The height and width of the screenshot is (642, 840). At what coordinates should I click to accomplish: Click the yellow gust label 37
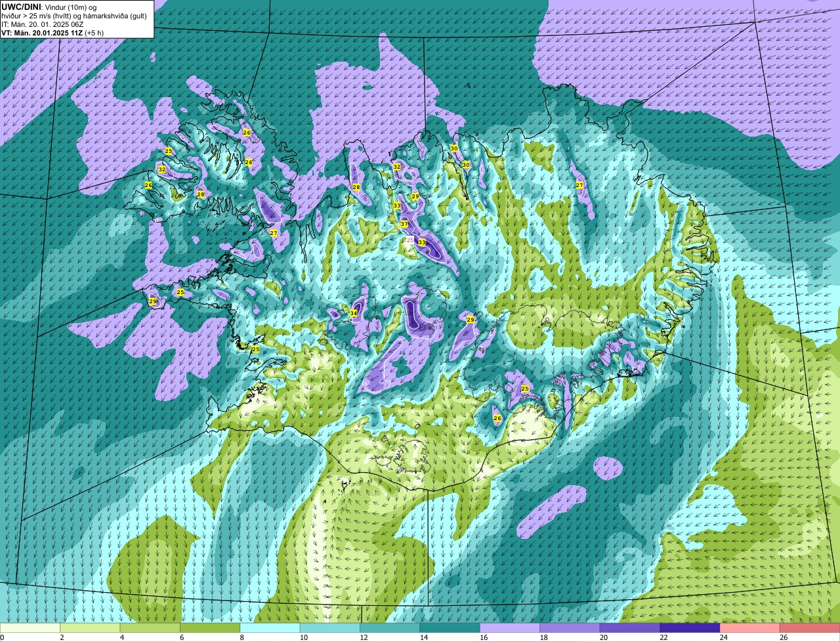[x=404, y=224]
